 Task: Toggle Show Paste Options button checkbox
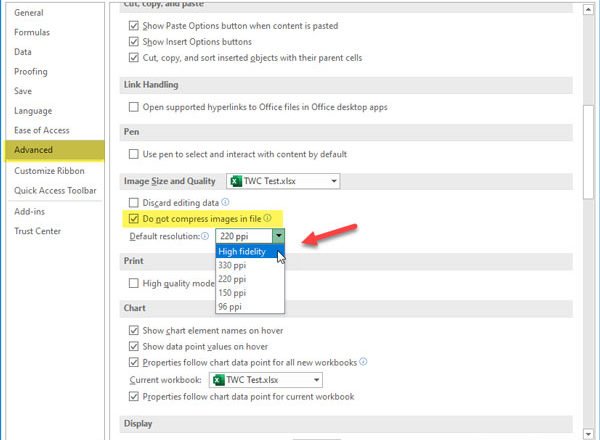pyautogui.click(x=134, y=26)
